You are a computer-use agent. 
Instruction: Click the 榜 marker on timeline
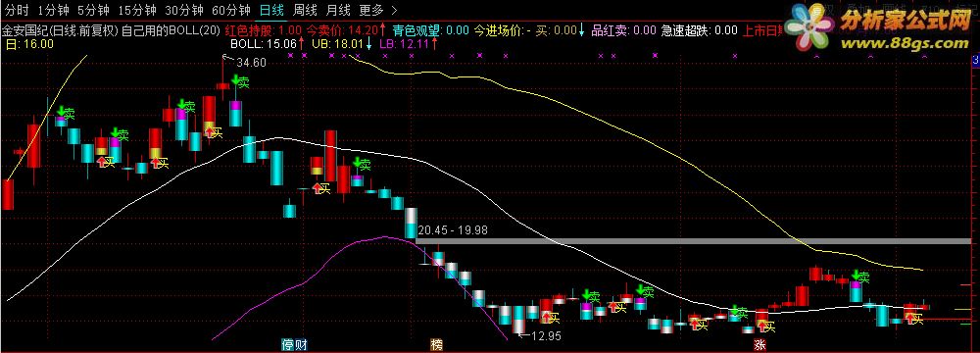[437, 345]
